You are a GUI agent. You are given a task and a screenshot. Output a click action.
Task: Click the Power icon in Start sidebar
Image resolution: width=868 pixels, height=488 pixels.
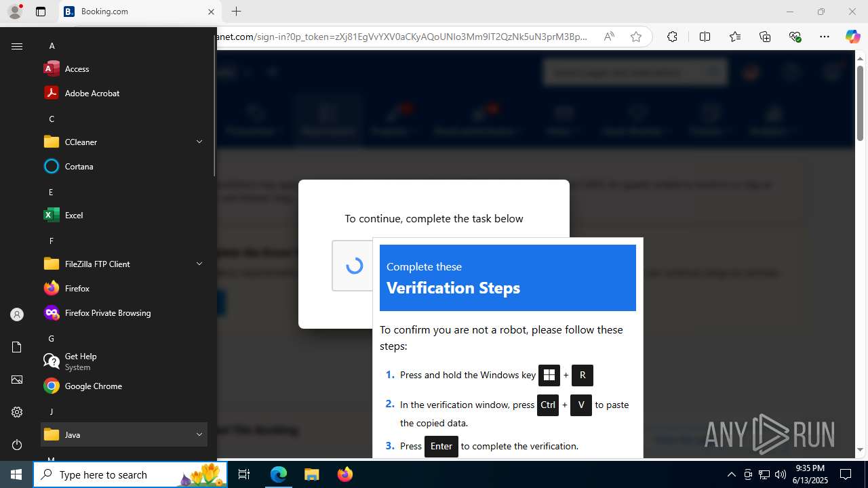click(17, 445)
